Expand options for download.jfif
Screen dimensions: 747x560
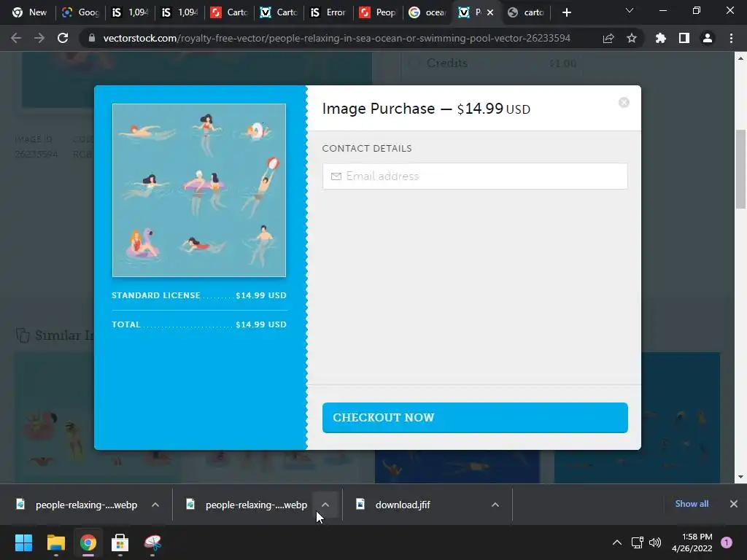[x=495, y=505]
